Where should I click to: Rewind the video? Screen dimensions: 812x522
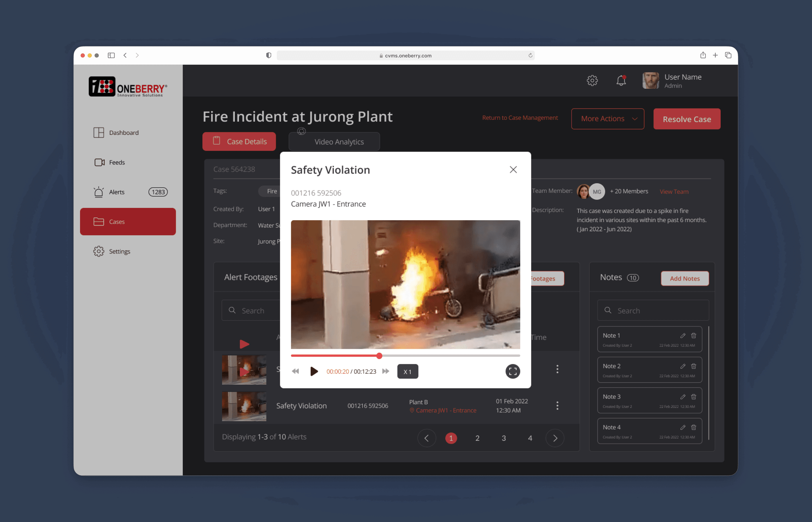pyautogui.click(x=296, y=371)
